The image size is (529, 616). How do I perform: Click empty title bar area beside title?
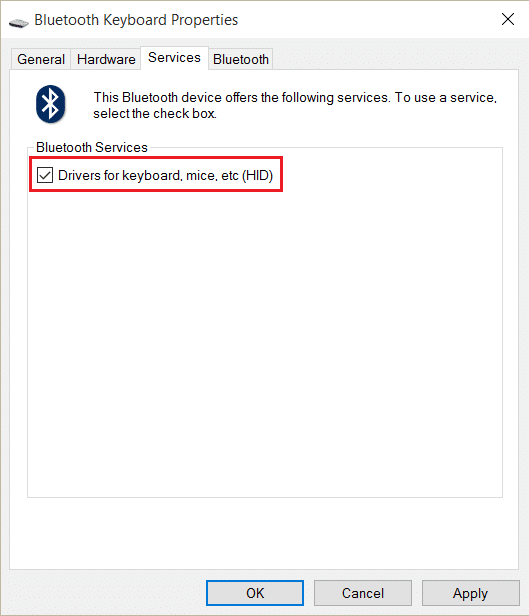coord(365,19)
